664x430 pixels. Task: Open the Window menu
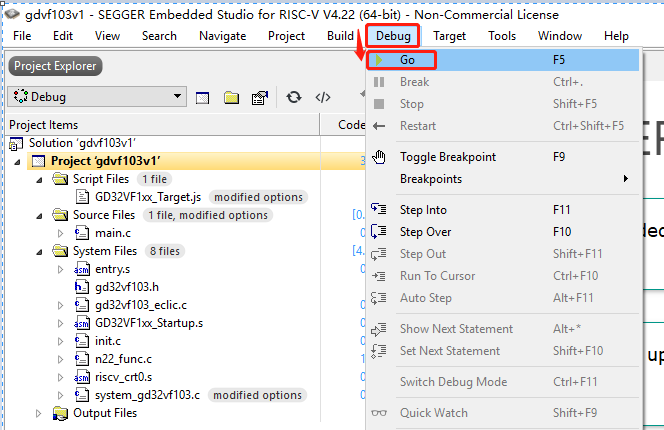[x=560, y=36]
